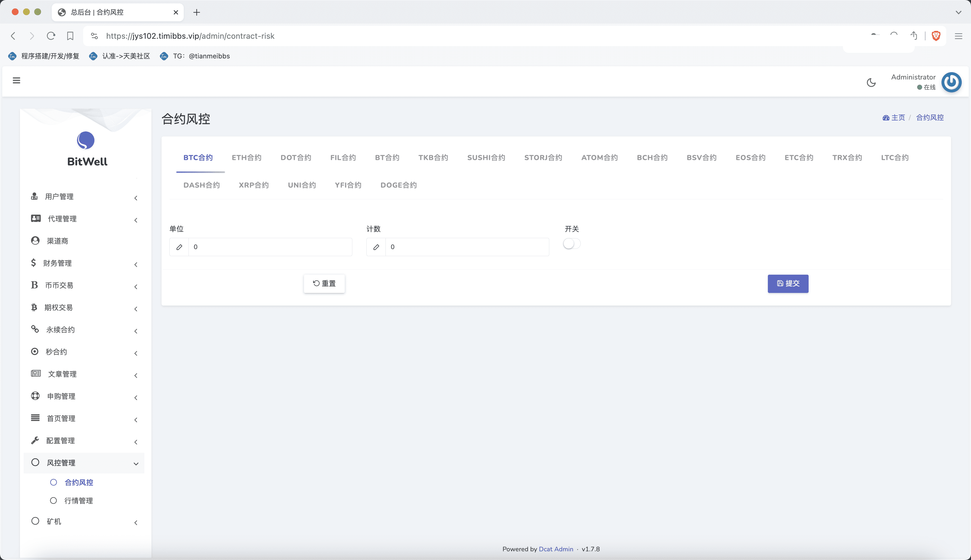The image size is (971, 560).
Task: Click the 重置 reset button
Action: point(324,283)
